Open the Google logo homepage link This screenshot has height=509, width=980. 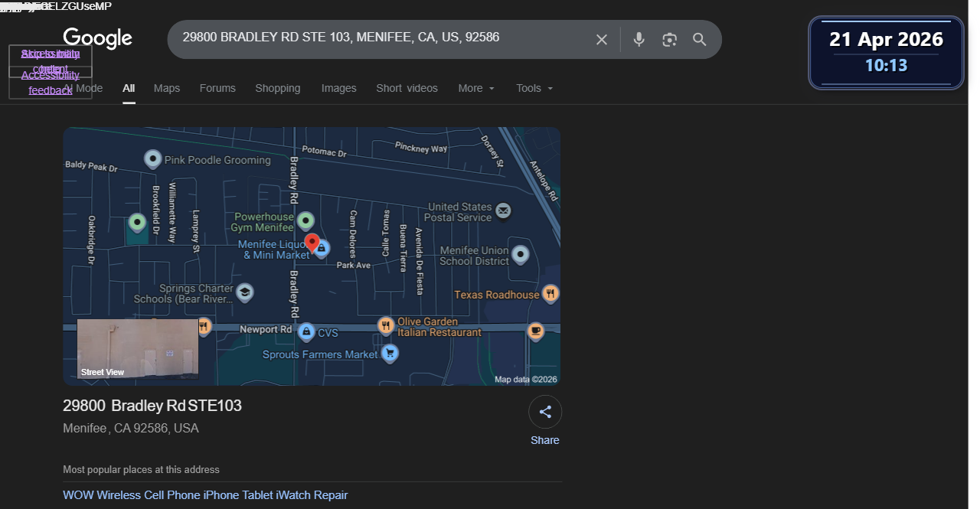tap(97, 38)
